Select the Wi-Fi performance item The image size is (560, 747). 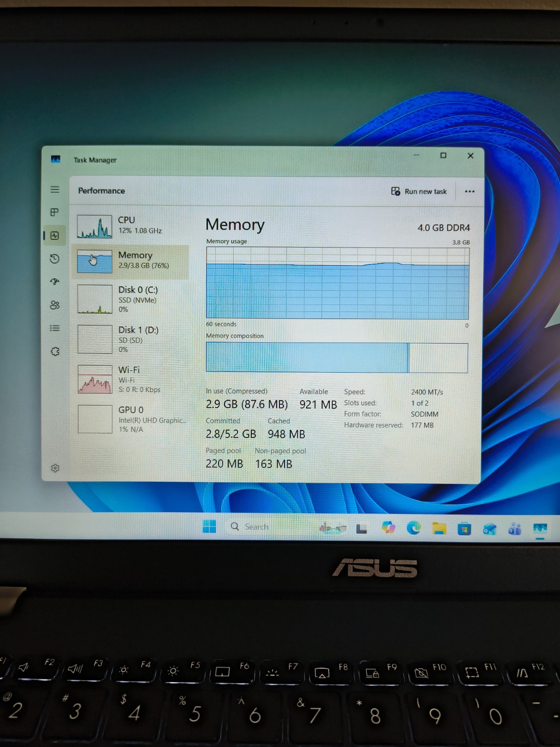(131, 379)
